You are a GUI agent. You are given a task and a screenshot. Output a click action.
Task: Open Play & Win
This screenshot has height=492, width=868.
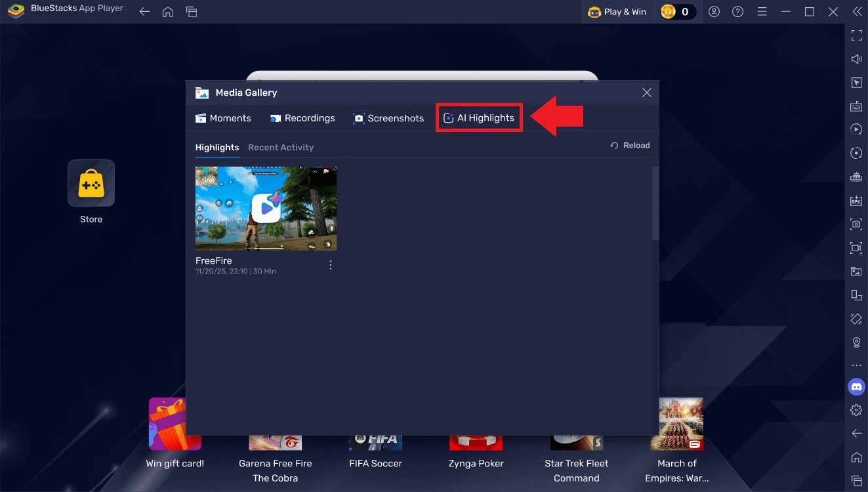click(x=617, y=12)
